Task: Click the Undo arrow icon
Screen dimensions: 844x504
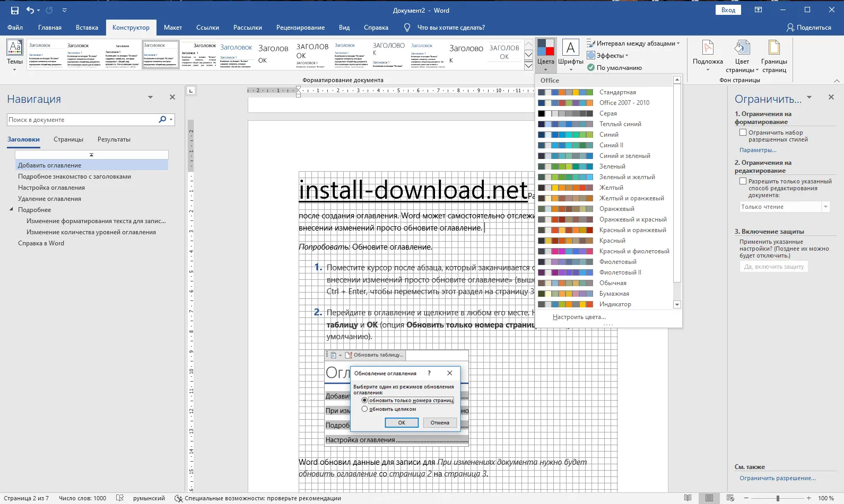Action: click(30, 11)
